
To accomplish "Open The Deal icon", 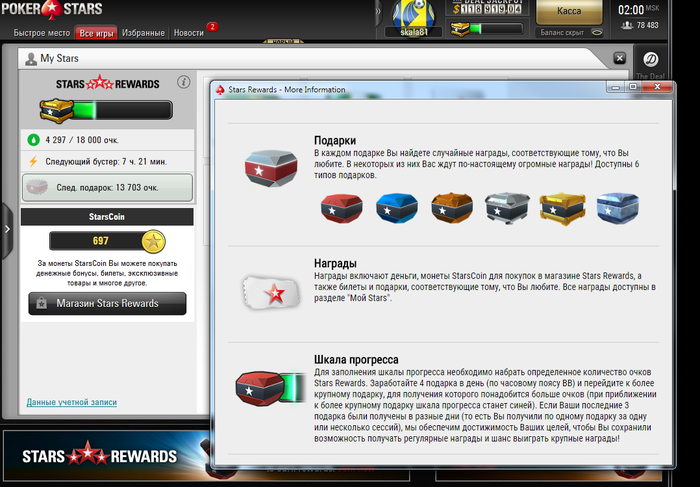I will coord(650,59).
